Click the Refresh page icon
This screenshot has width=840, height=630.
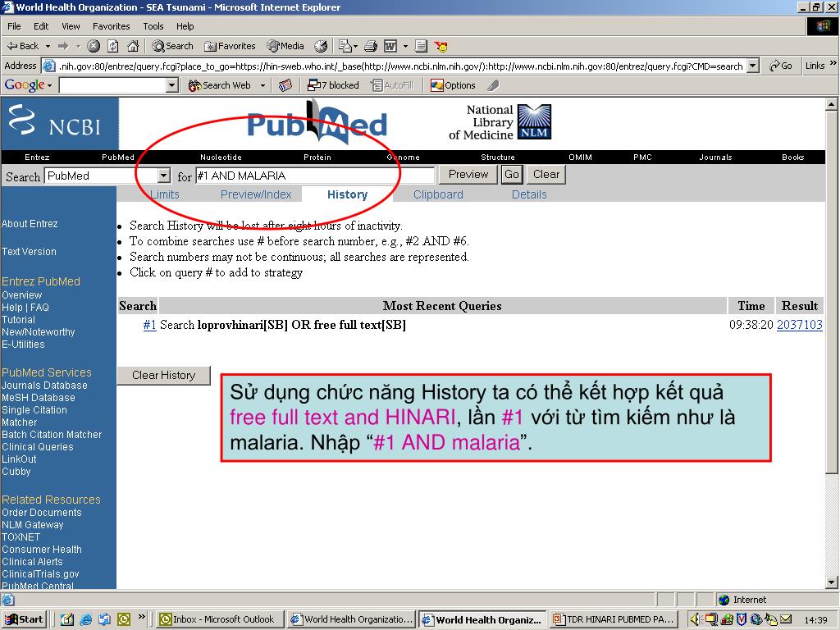pos(113,46)
